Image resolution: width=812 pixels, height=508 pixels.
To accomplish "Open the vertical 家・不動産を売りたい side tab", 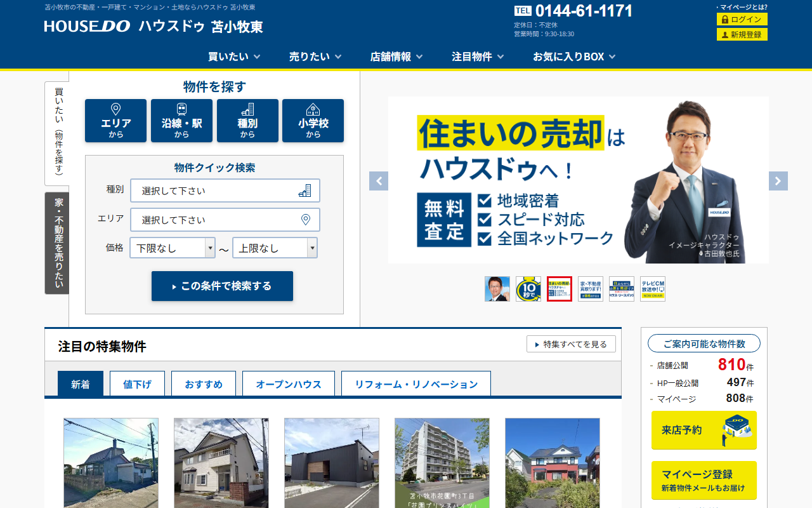I will point(57,243).
